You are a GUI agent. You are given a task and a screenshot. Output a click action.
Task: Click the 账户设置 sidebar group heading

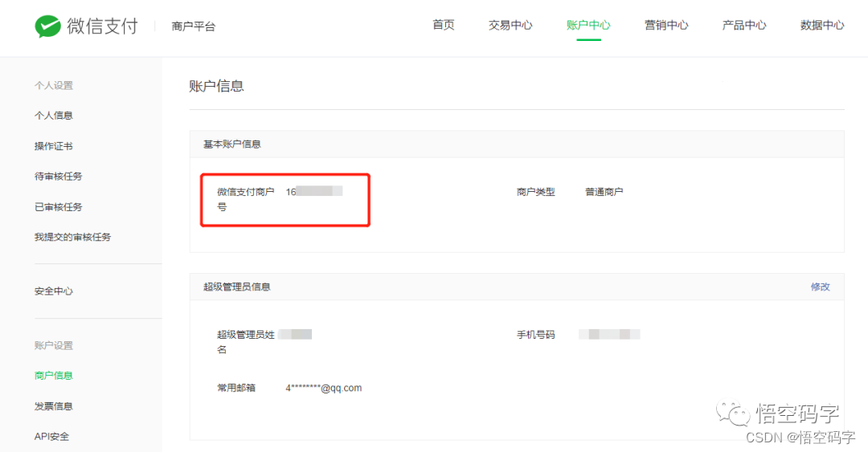[54, 345]
